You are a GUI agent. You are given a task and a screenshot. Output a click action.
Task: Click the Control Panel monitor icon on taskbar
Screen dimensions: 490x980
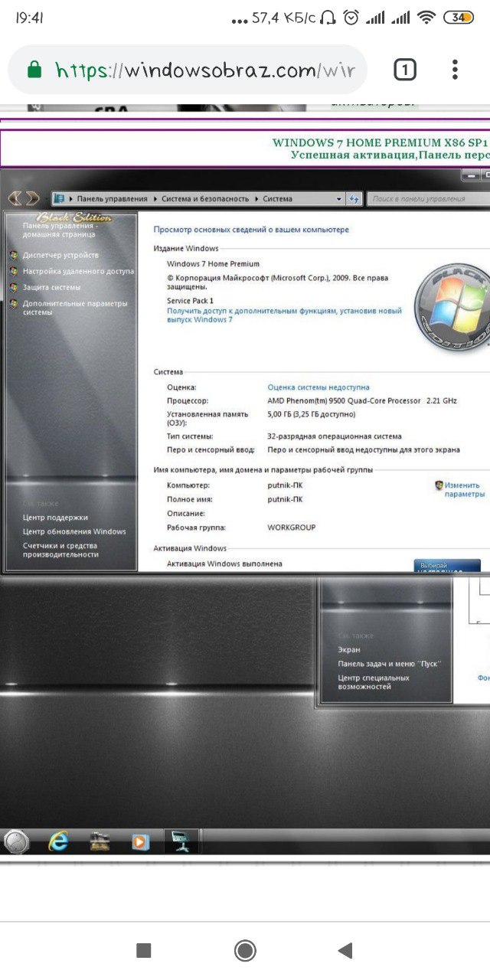click(183, 841)
